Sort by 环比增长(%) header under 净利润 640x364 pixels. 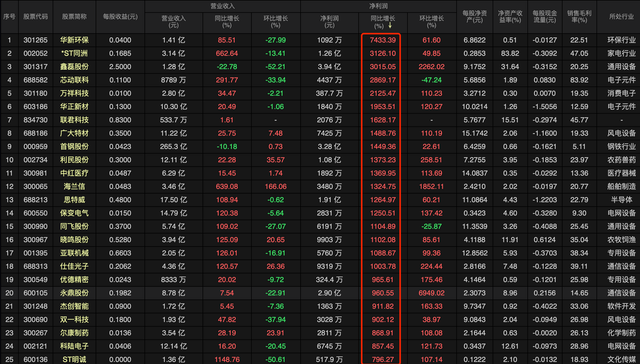pyautogui.click(x=431, y=22)
